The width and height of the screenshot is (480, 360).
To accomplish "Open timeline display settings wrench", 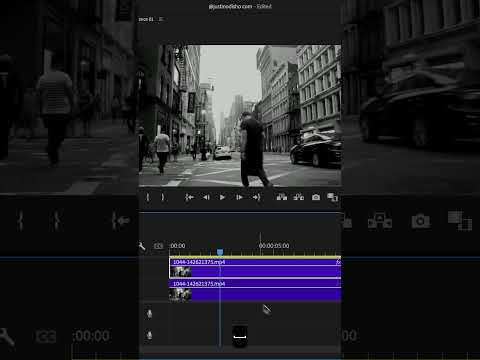I will click(x=142, y=246).
